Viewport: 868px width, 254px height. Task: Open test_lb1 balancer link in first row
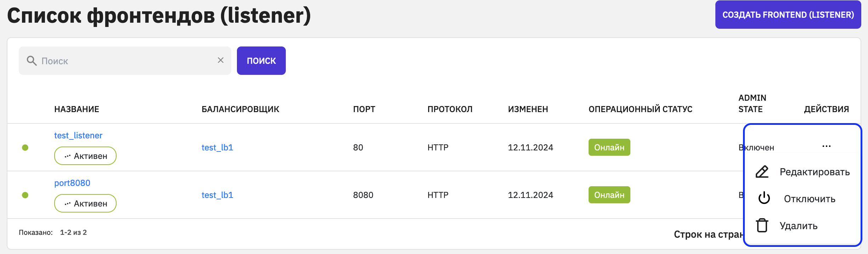[x=217, y=148]
